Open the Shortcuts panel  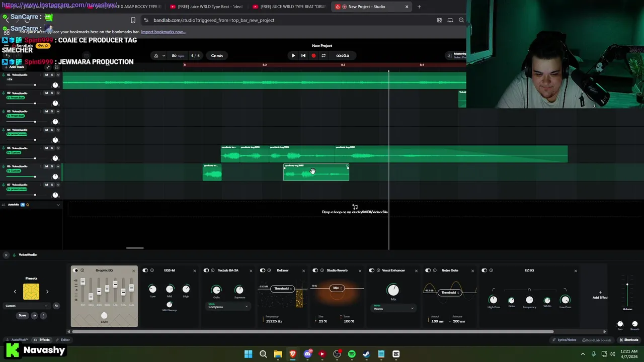pos(629,340)
